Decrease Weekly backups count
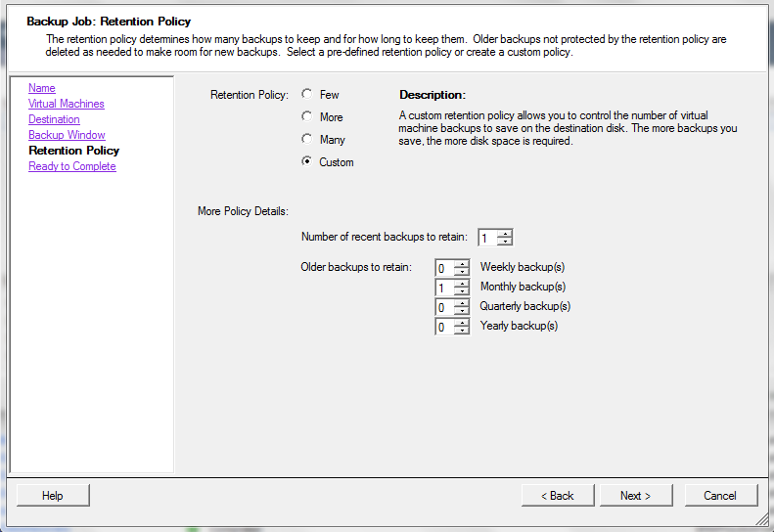 point(462,272)
